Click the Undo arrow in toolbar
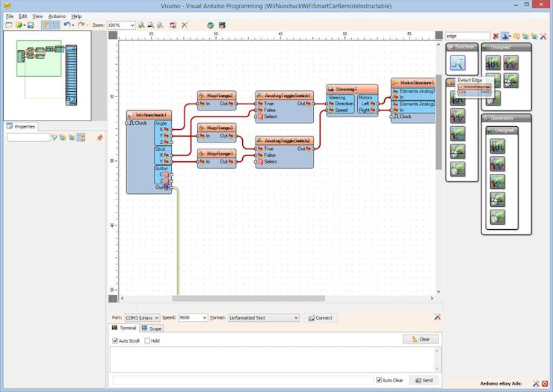 click(x=67, y=25)
